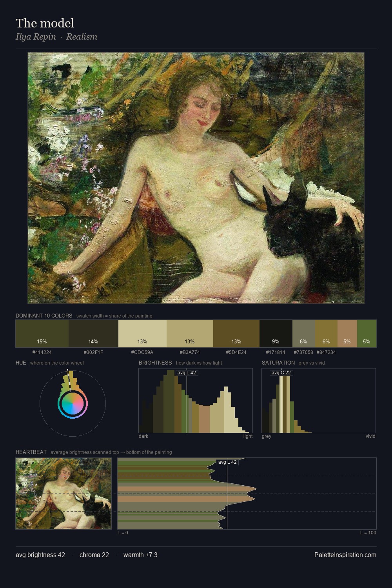Click the 'HEARTBEAT' section heading
The height and width of the screenshot is (588, 392).
(31, 452)
